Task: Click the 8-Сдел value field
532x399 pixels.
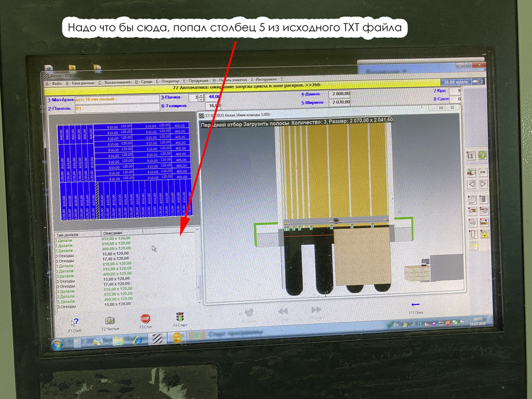Action: pyautogui.click(x=455, y=99)
